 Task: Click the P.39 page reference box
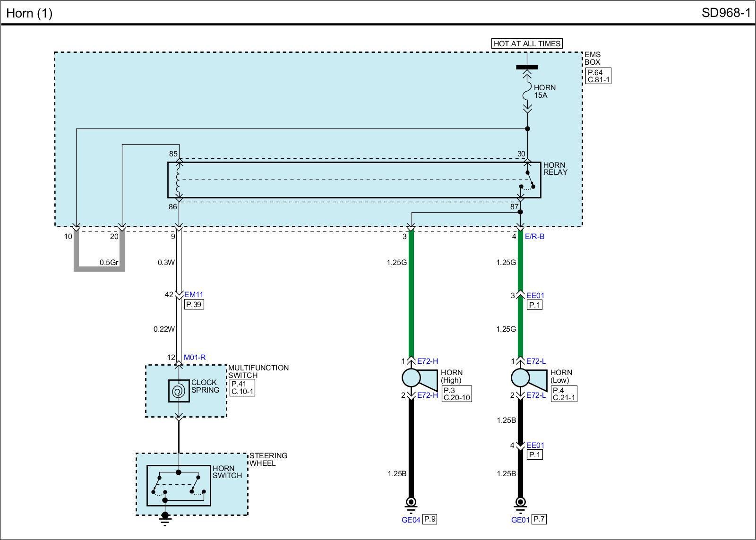(194, 305)
